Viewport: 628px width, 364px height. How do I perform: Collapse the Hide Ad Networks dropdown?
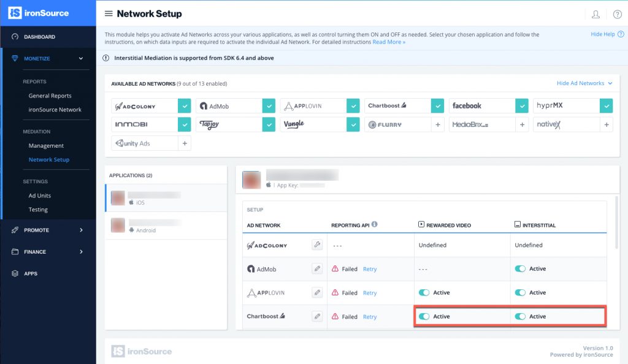[582, 83]
